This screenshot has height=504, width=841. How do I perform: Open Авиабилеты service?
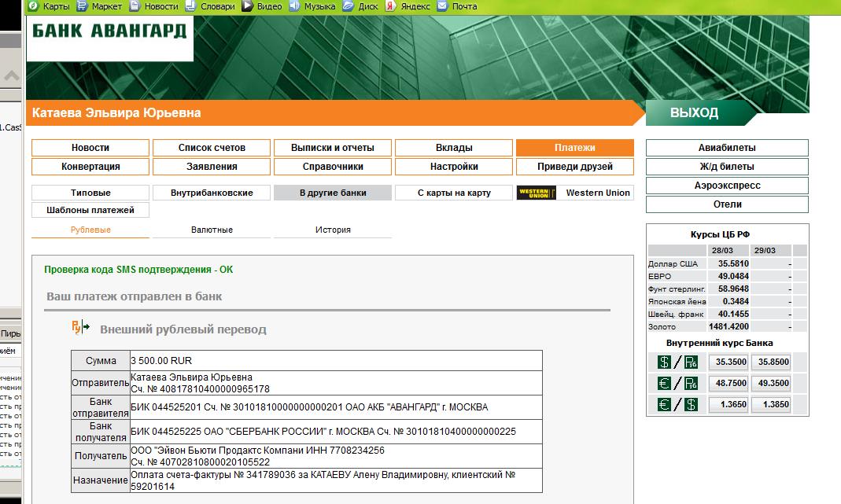(x=727, y=148)
